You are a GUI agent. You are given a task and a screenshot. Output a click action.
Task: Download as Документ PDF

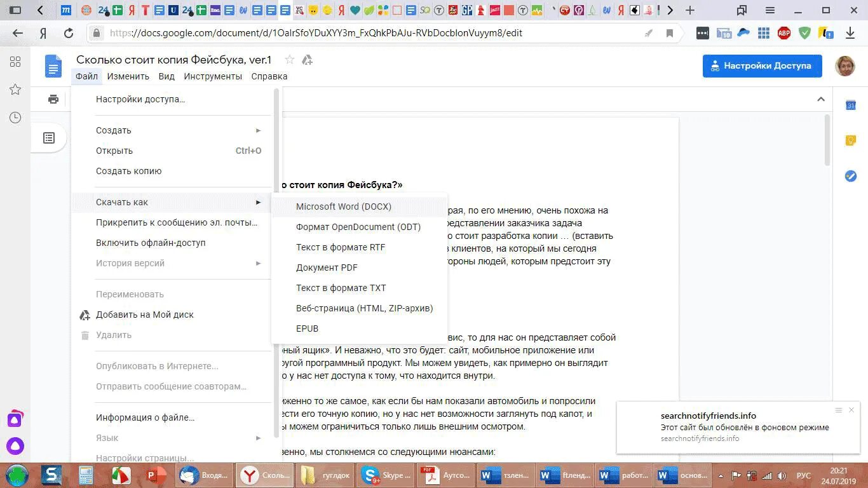pos(360,268)
